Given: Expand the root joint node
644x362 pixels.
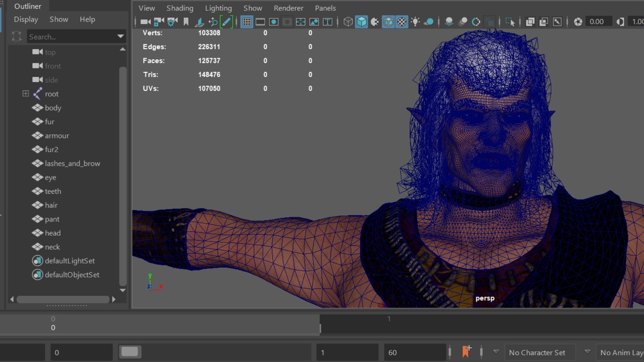Looking at the screenshot, I should 25,94.
